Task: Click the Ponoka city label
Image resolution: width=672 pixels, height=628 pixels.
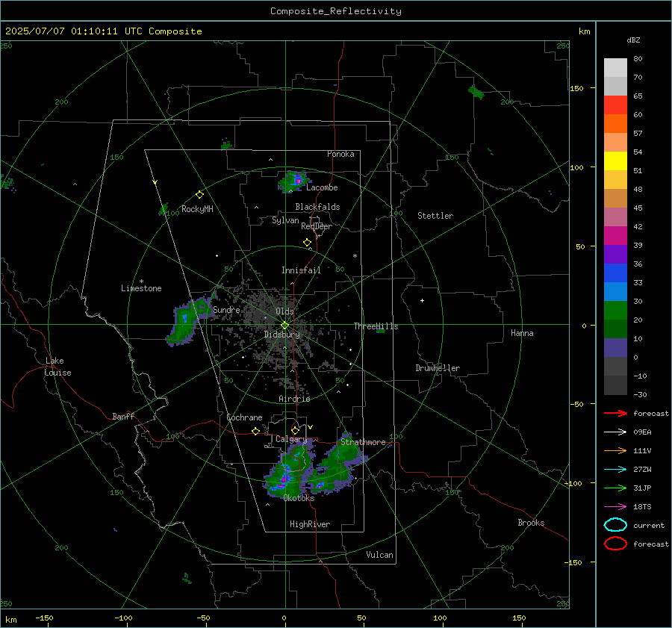Action: (340, 154)
